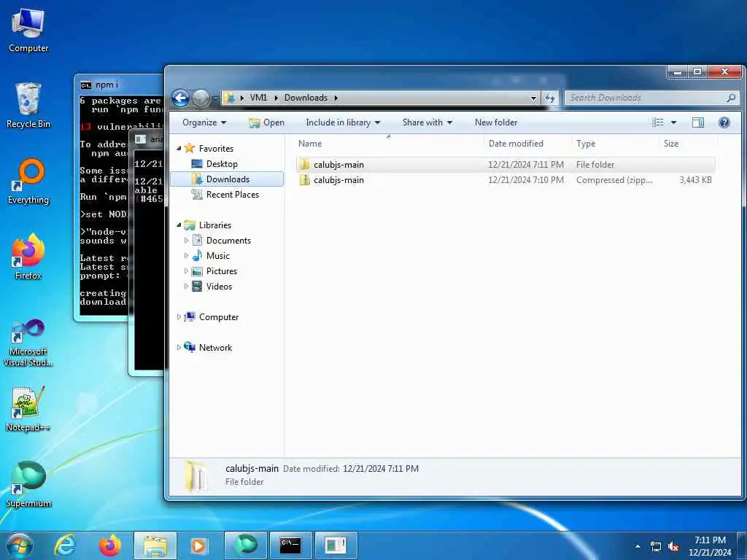Expand the Documents library node
This screenshot has height=560, width=747.
point(186,241)
